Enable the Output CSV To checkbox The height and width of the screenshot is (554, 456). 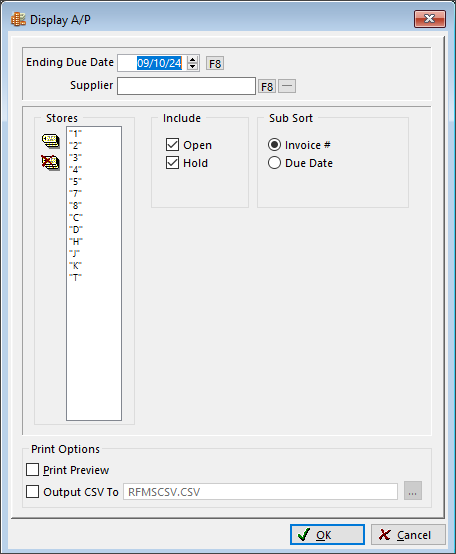[32, 491]
